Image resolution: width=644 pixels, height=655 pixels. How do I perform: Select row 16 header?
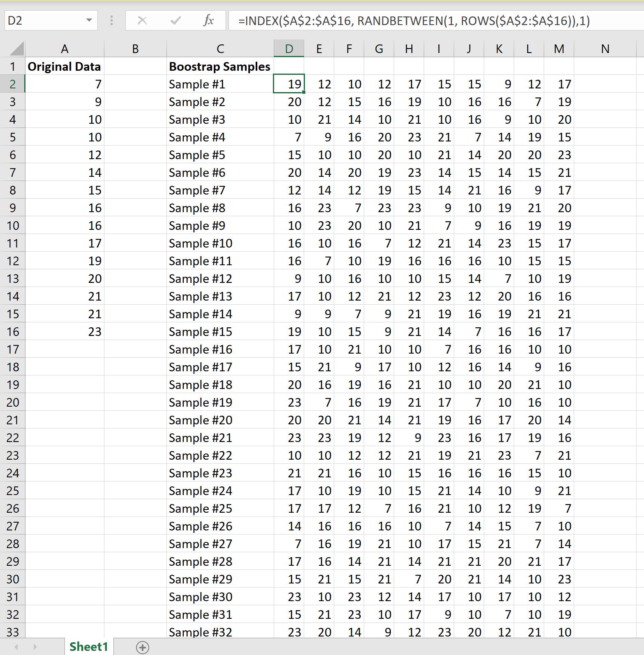pyautogui.click(x=12, y=331)
